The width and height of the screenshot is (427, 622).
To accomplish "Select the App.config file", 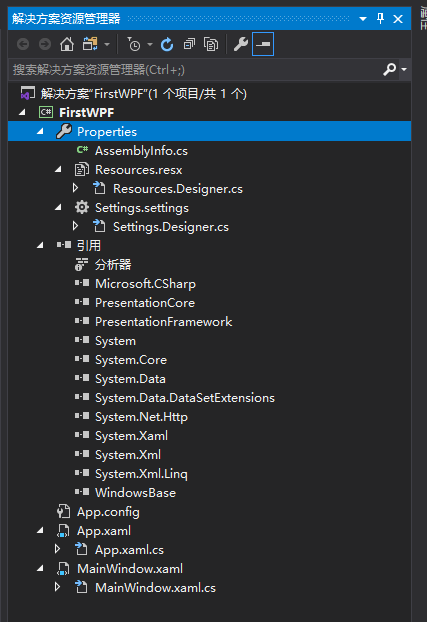I will point(108,512).
